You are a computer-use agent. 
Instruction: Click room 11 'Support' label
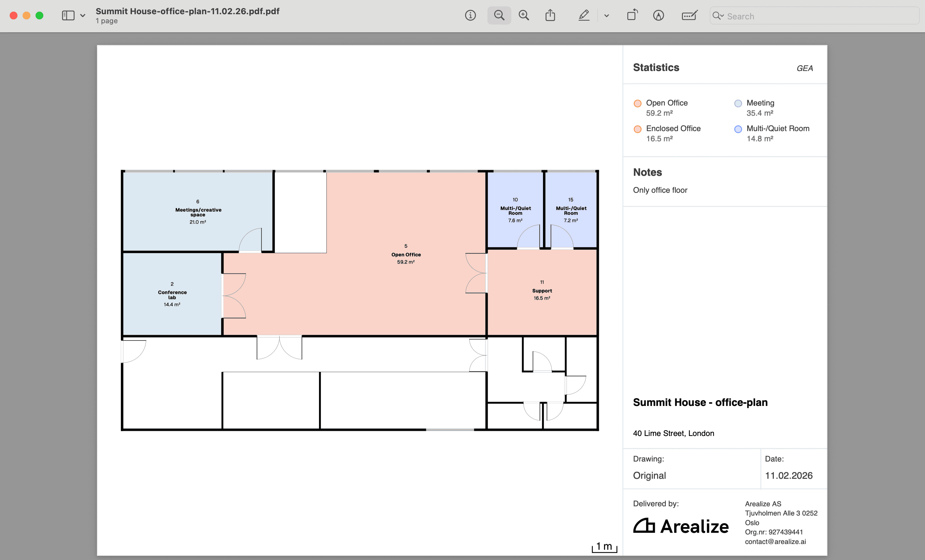542,291
